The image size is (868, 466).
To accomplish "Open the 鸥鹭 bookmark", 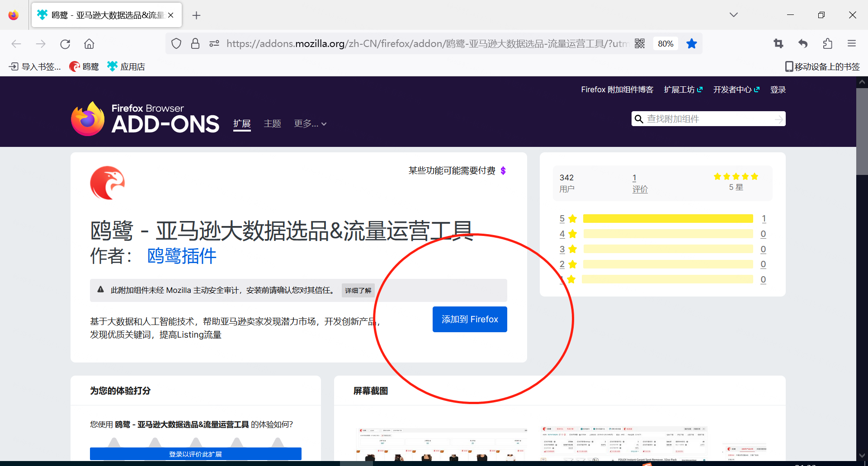I will 84,67.
